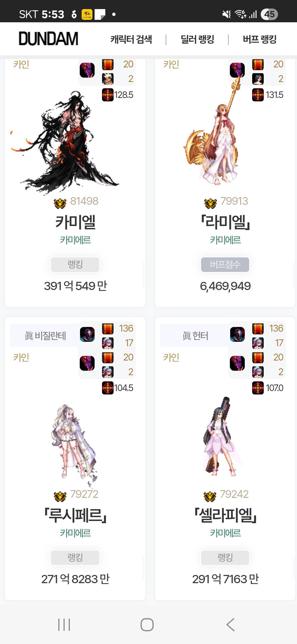Switch to the 버프 랭킹 page
Screen dimensions: 297x644
click(260, 39)
